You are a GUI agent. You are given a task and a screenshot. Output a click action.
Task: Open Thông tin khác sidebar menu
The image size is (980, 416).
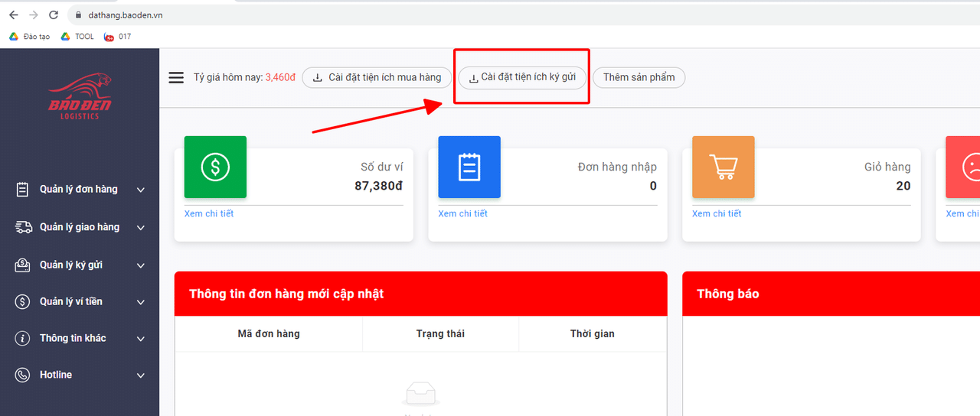tap(73, 338)
